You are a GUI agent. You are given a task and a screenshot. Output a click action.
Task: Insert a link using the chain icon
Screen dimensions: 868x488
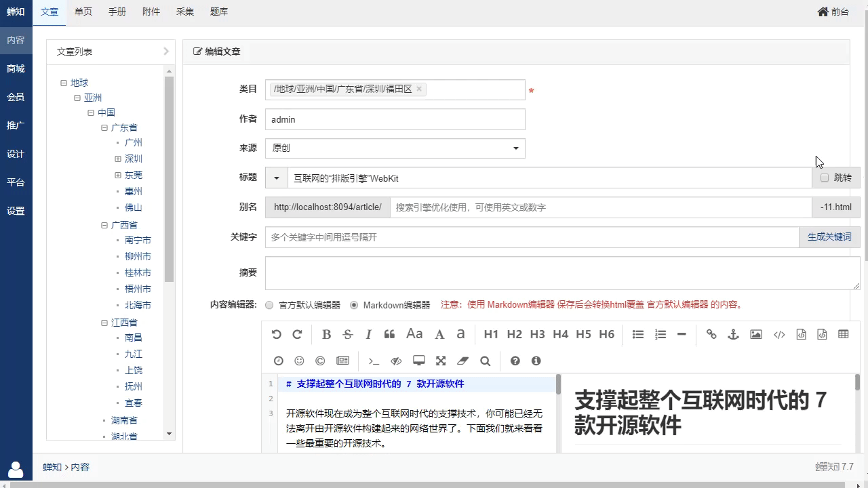click(x=711, y=334)
